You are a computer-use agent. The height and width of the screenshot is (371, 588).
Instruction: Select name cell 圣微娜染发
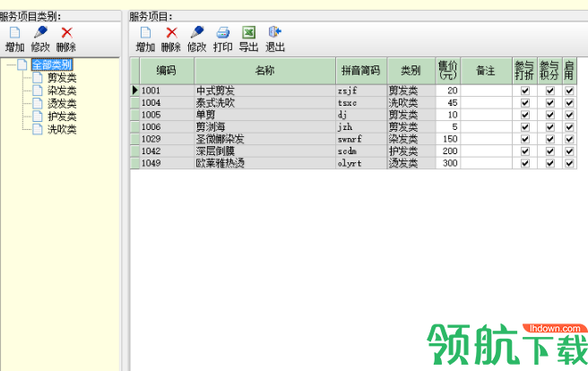tap(264, 139)
